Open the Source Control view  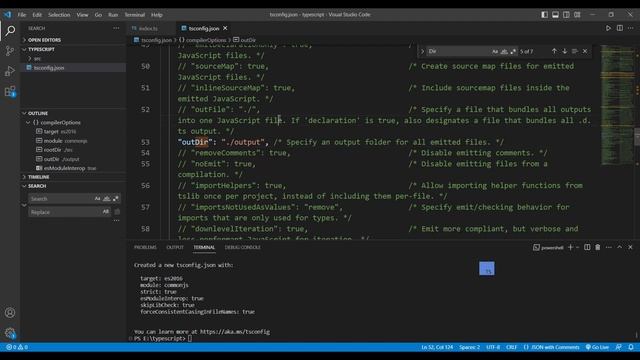10,51
